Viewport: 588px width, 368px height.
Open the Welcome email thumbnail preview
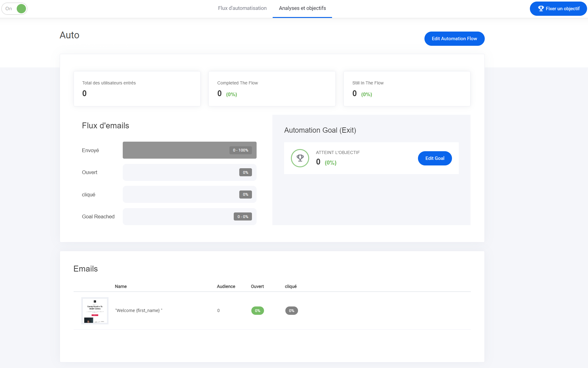95,310
